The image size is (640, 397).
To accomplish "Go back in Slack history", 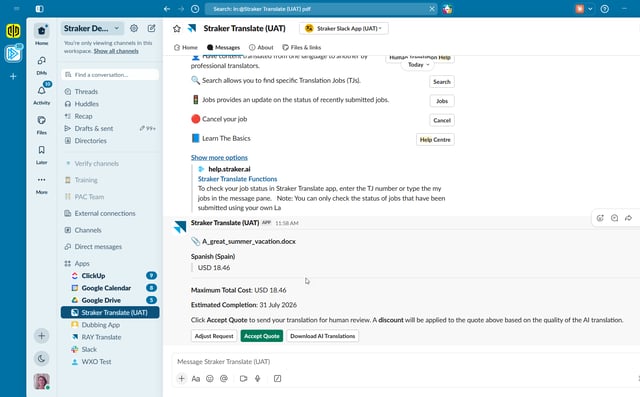I will point(167,9).
